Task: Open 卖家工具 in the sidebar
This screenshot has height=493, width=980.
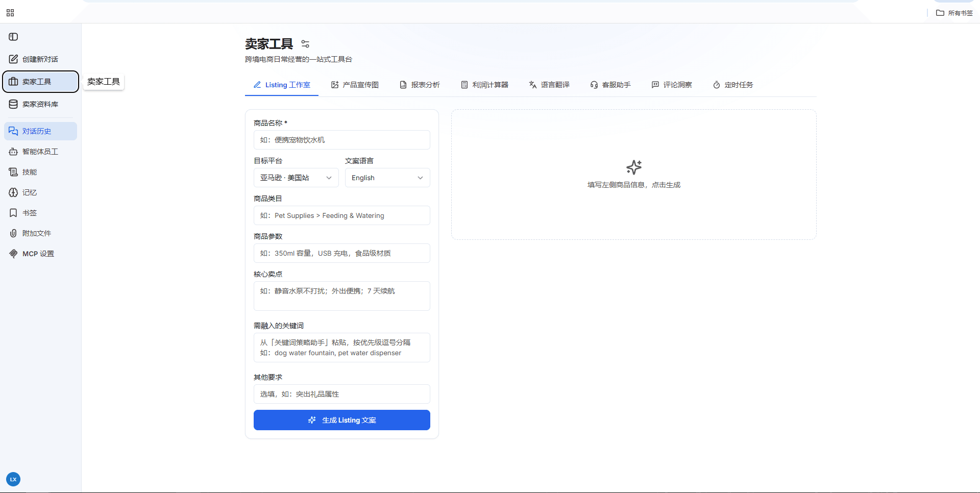Action: pos(41,82)
